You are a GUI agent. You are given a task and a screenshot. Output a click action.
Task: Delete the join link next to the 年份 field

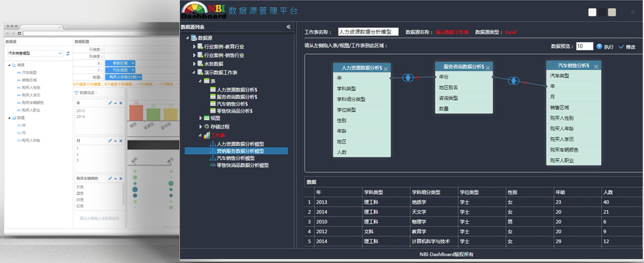click(x=417, y=77)
